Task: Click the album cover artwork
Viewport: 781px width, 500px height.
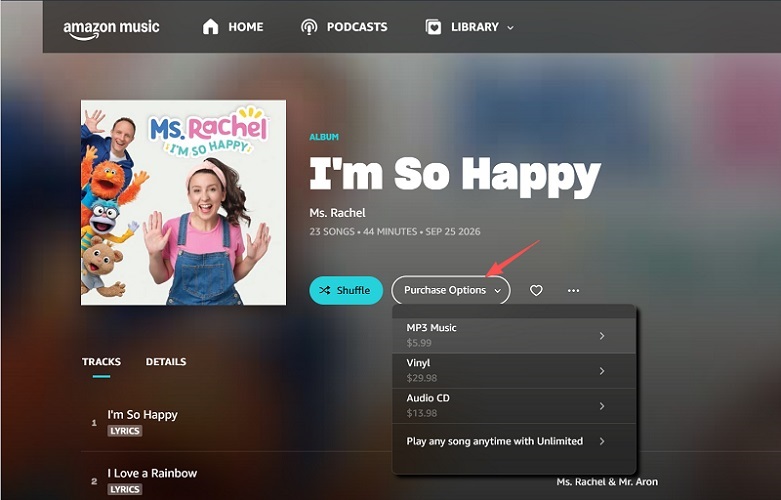Action: click(183, 202)
